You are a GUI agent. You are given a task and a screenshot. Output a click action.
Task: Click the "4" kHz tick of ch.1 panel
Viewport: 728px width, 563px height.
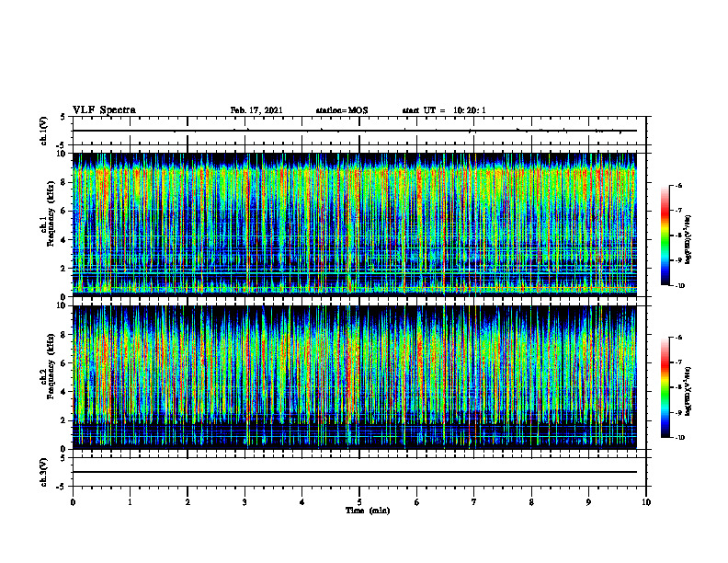[64, 240]
